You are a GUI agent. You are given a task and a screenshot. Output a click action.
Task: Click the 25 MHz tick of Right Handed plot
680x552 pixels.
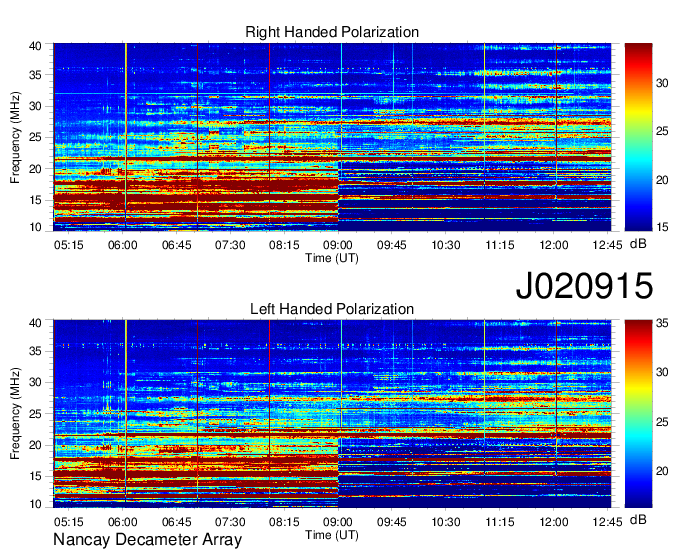click(x=36, y=137)
